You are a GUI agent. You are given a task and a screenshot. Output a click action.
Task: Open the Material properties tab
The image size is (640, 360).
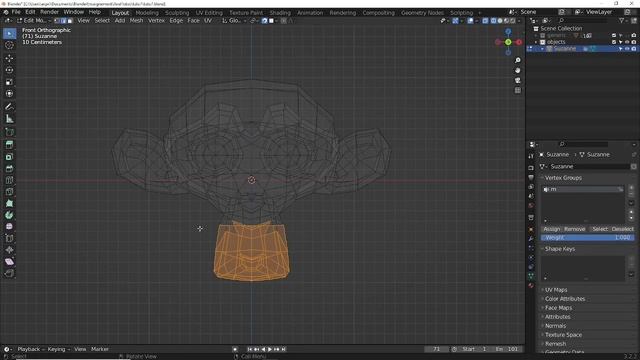(531, 285)
